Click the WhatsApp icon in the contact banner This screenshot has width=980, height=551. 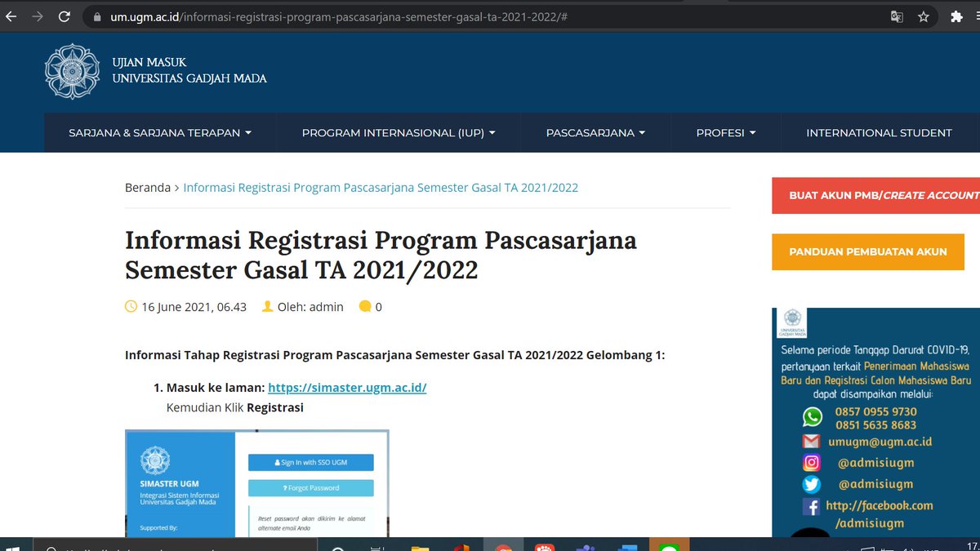pos(812,417)
